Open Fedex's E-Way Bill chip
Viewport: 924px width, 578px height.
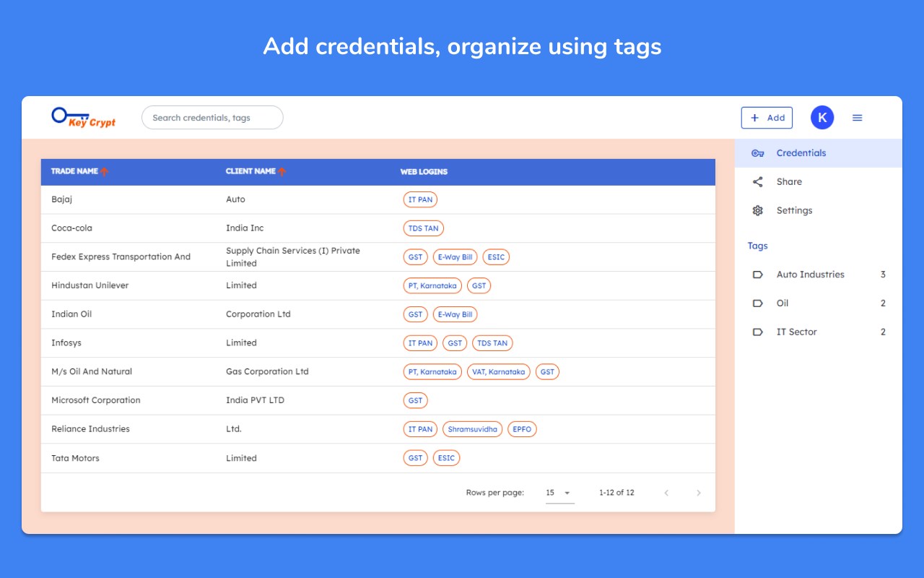coord(455,257)
